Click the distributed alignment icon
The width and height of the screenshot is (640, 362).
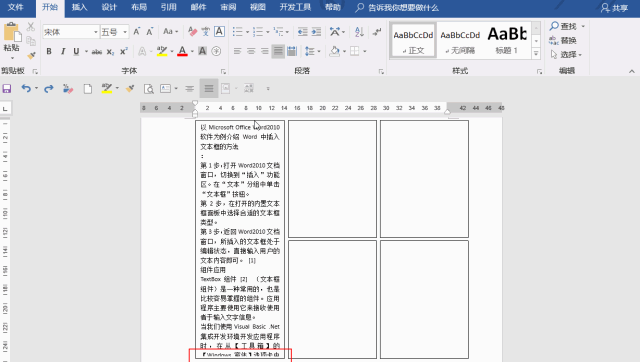pyautogui.click(x=292, y=51)
